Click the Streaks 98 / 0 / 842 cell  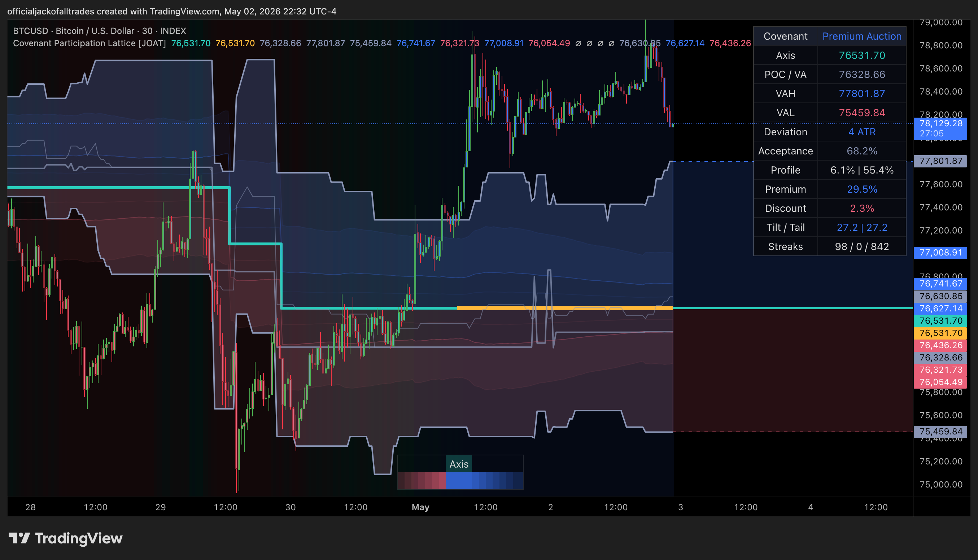[x=861, y=246]
